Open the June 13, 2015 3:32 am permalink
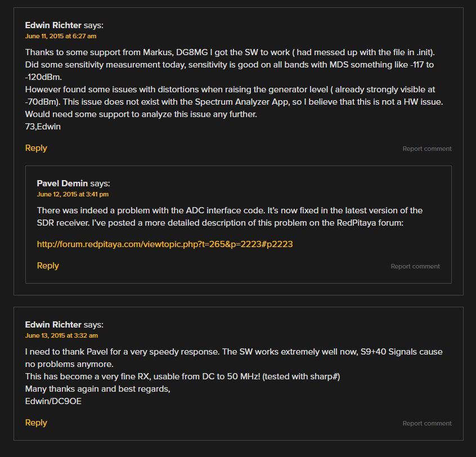Viewport: 476px width, 457px height. tap(61, 335)
